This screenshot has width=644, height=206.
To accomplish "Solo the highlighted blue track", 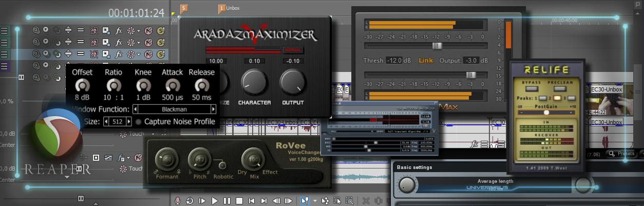I will coord(160,53).
